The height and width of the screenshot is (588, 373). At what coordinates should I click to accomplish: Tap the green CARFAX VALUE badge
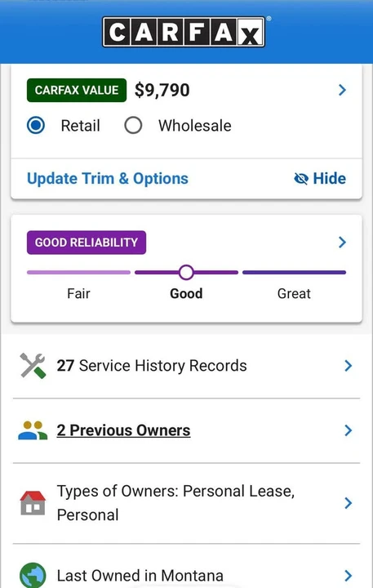[x=77, y=90]
